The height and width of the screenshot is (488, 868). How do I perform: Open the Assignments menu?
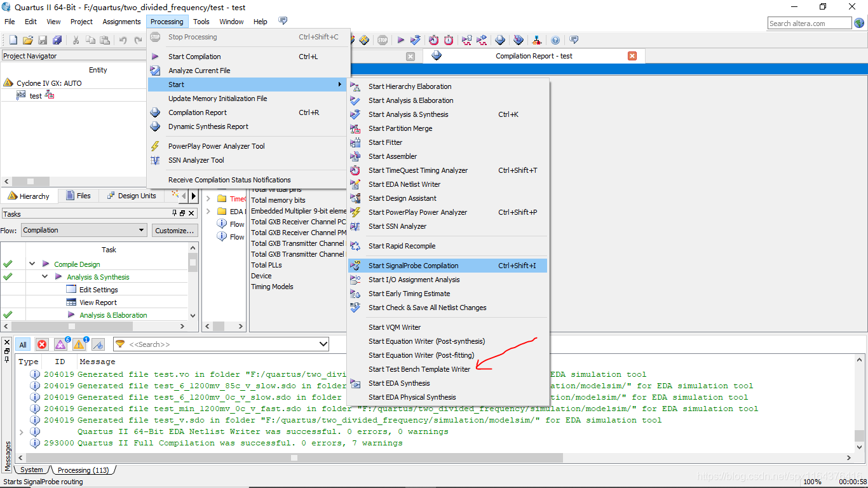(x=121, y=21)
